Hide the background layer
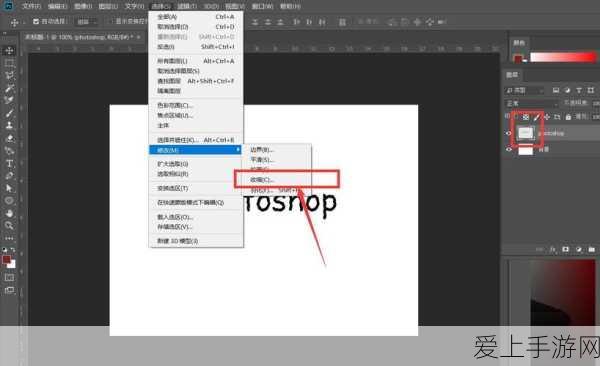The width and height of the screenshot is (600, 366). coord(509,150)
